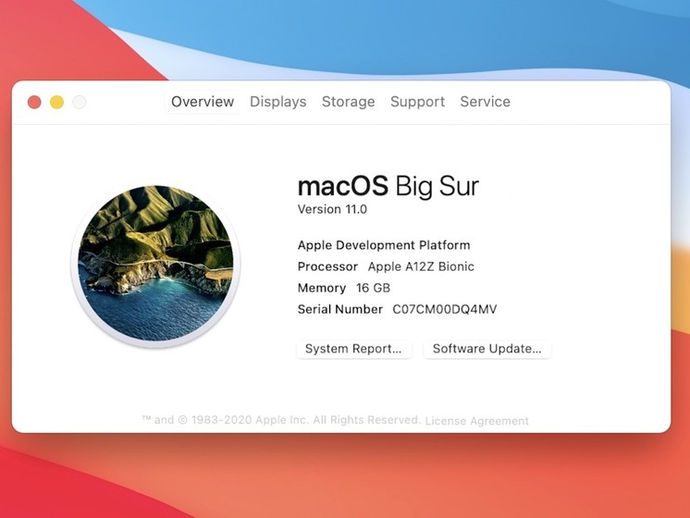Screen dimensions: 690x518
Task: Open Software Update... button
Action: [487, 349]
